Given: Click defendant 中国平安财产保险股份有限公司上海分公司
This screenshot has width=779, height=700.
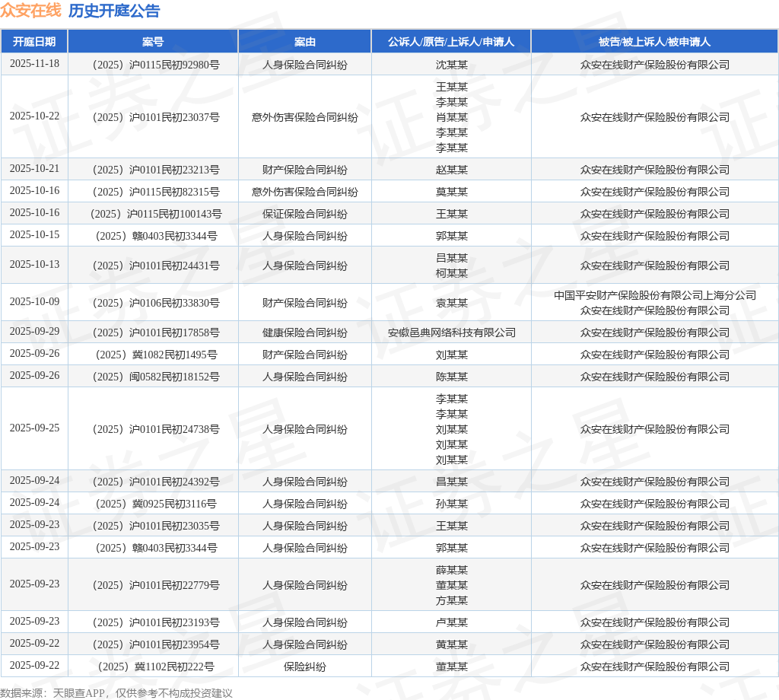Looking at the screenshot, I should [x=655, y=295].
